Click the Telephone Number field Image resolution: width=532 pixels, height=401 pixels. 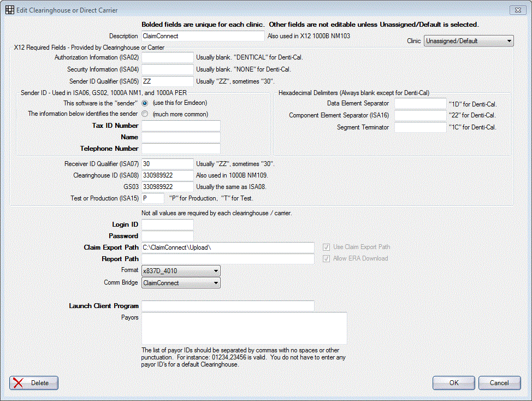[x=181, y=149]
